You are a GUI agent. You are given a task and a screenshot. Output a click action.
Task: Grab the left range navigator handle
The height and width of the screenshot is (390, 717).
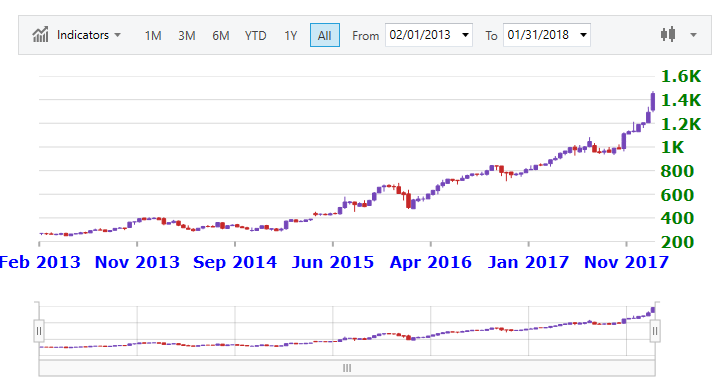39,331
